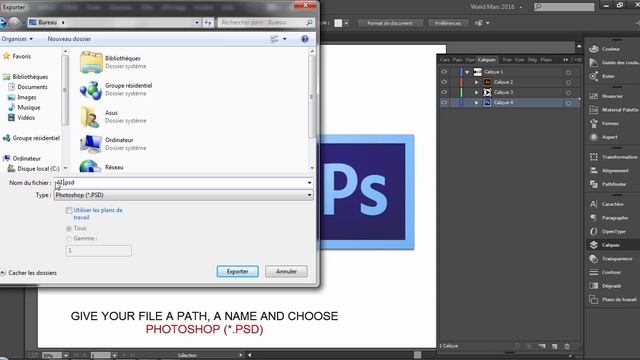The image size is (640, 360).
Task: Expand the Calque 3 sublayer
Action: 476,92
